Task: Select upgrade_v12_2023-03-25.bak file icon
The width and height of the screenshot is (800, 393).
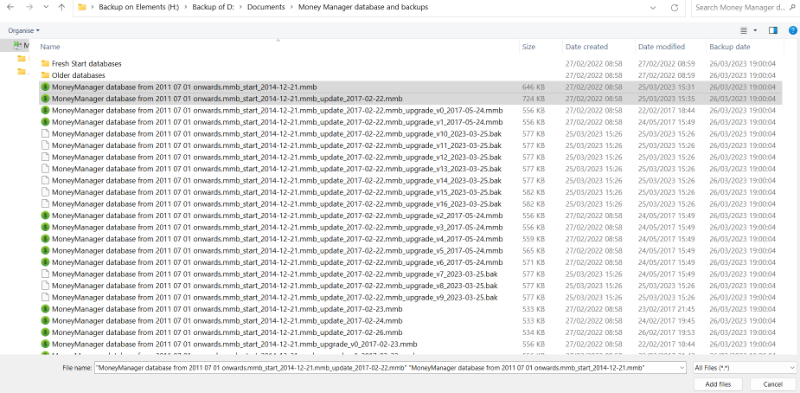Action: [x=45, y=157]
